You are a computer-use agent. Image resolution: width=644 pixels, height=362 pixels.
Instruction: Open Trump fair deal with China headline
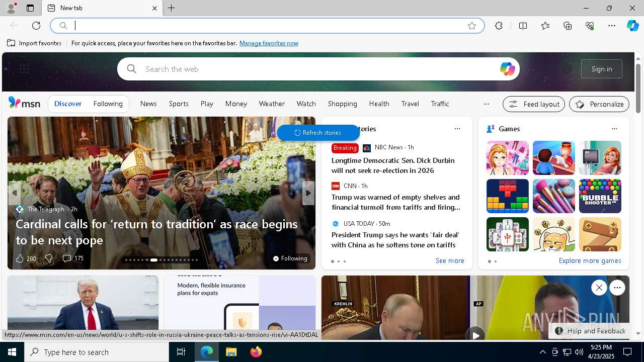click(394, 240)
